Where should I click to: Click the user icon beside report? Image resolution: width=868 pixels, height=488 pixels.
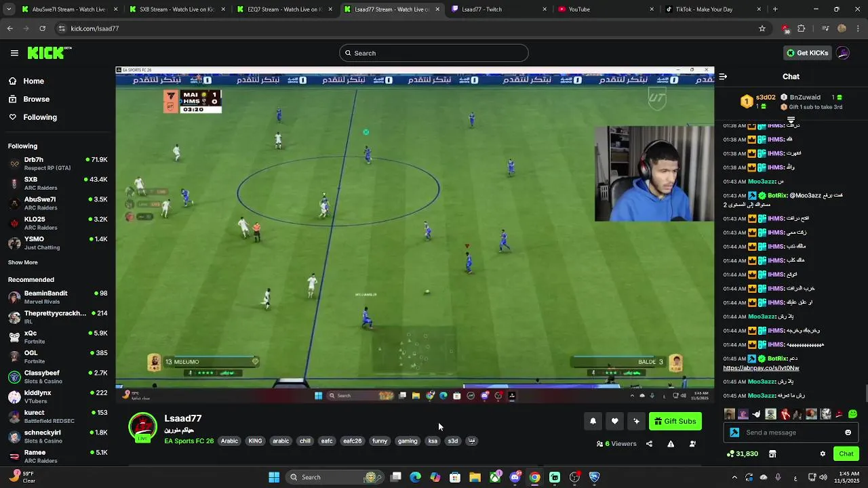pyautogui.click(x=692, y=444)
